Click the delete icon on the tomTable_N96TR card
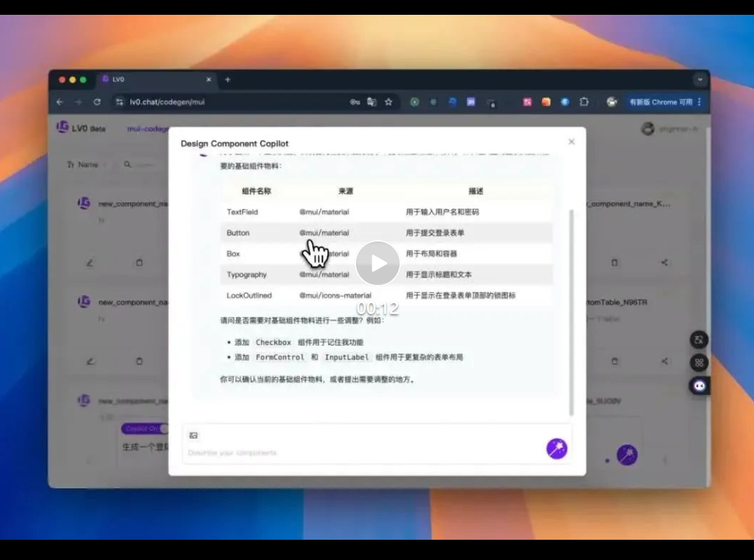 coord(614,361)
